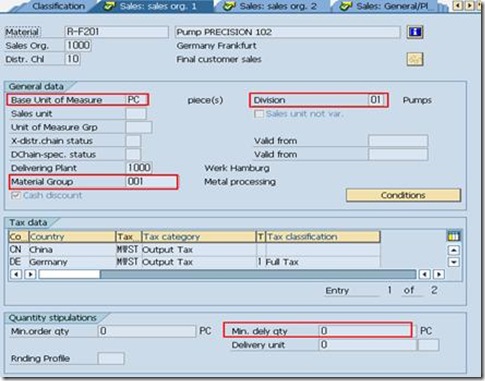The image size is (485, 381).
Task: Click the Delivery unit's unit-of-measure box
Action: click(x=429, y=345)
